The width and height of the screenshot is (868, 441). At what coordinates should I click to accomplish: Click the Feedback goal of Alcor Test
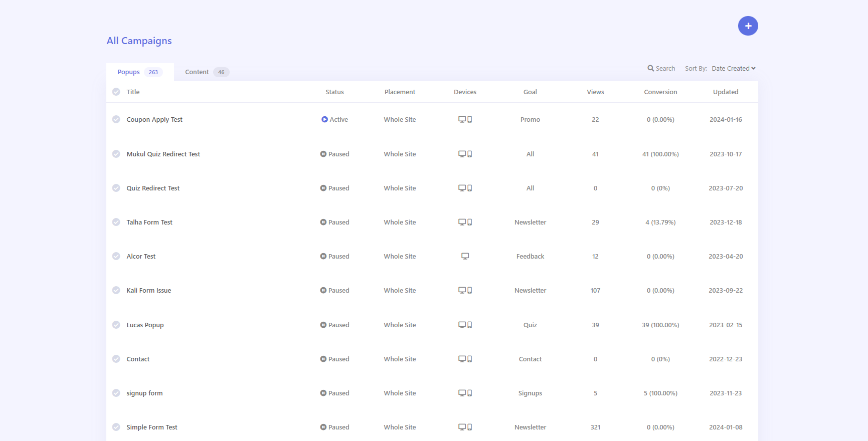[530, 256]
